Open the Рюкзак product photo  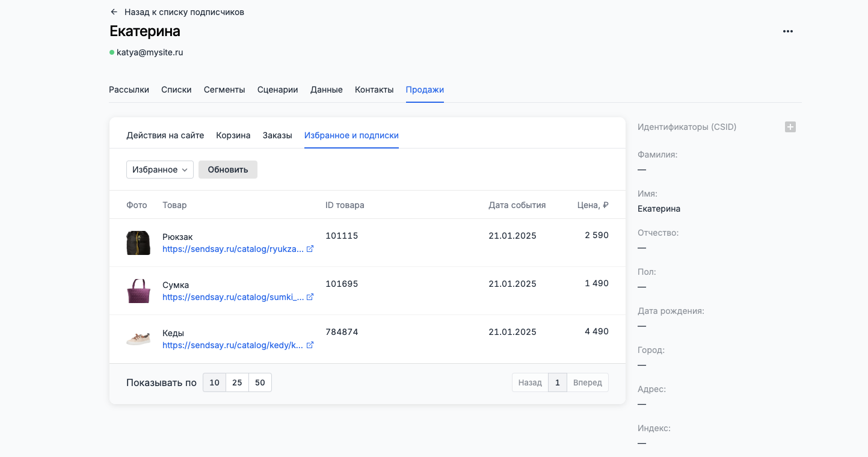138,243
